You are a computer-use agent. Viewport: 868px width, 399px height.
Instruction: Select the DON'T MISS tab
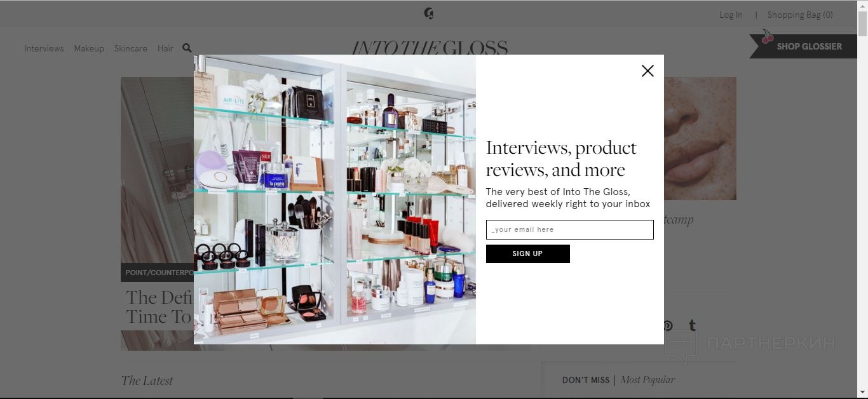(586, 380)
